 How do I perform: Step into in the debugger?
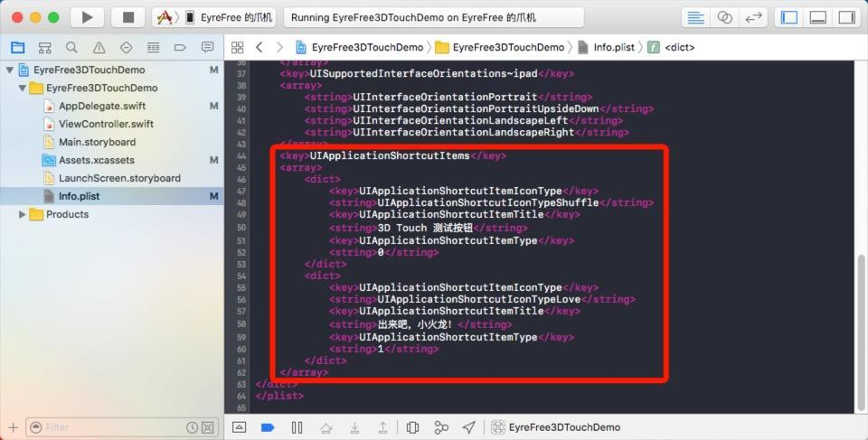click(354, 427)
